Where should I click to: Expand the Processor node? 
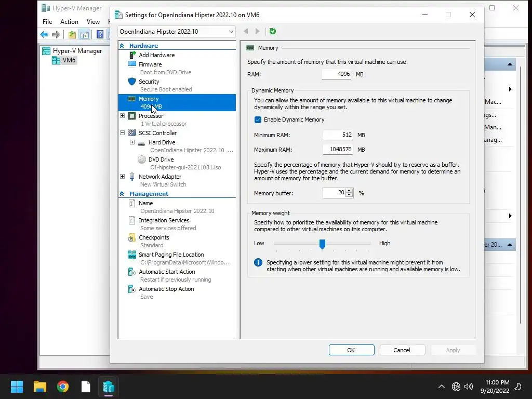pos(123,116)
